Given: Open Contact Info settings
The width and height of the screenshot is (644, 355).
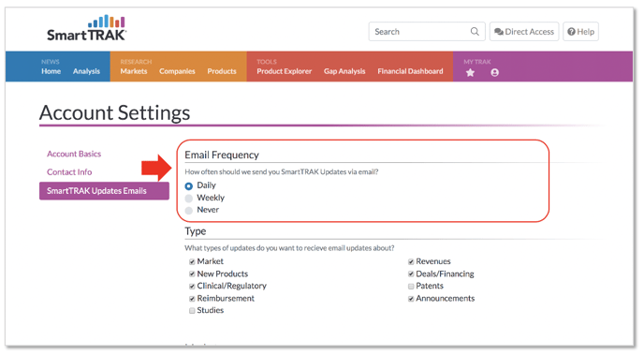Looking at the screenshot, I should [69, 172].
